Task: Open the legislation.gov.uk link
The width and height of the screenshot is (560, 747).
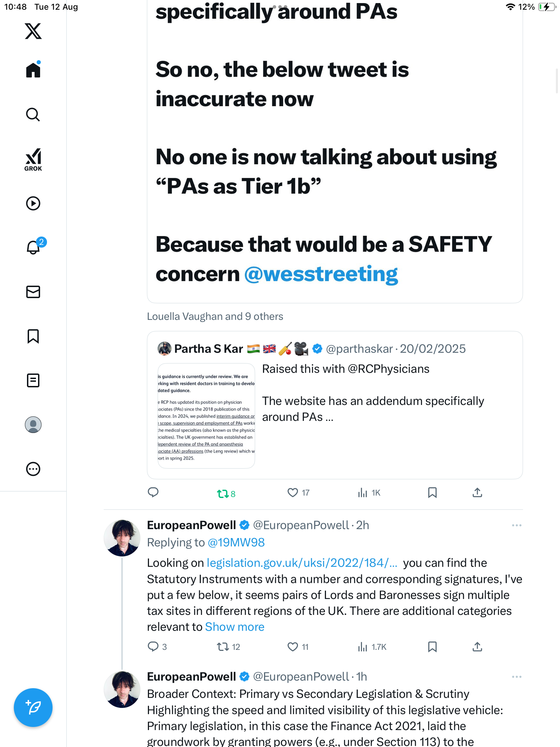Action: tap(302, 563)
